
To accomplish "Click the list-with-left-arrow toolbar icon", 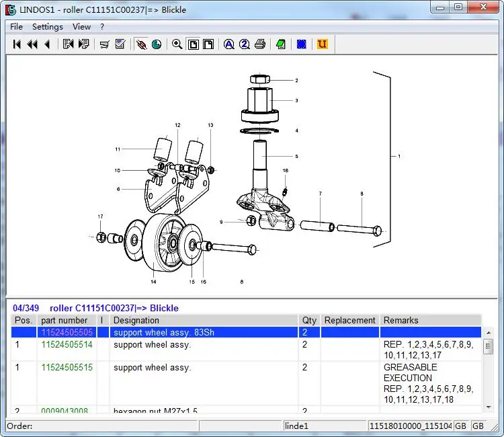I will (x=68, y=44).
